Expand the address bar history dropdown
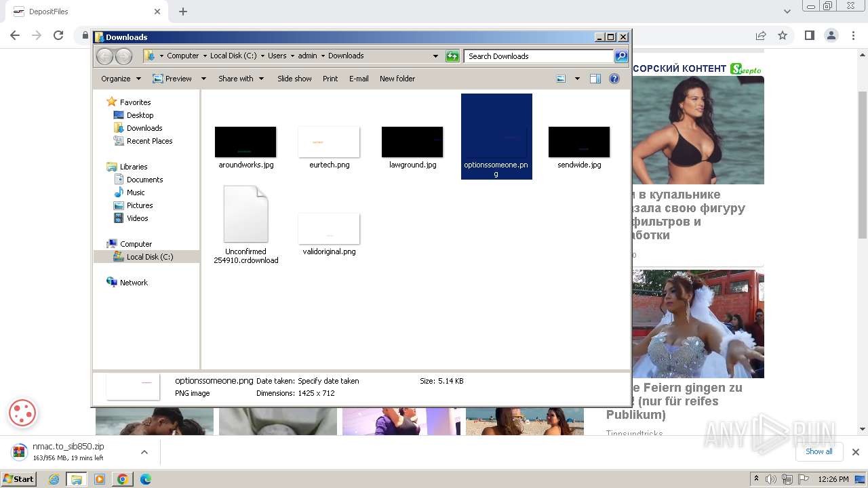 coord(435,56)
